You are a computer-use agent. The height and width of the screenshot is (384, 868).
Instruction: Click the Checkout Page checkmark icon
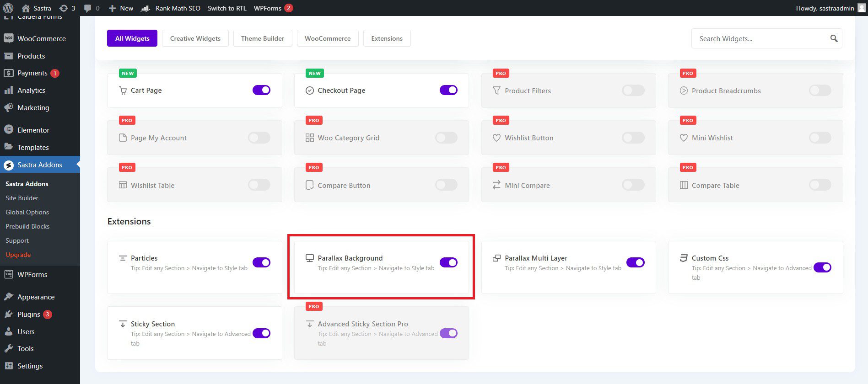pyautogui.click(x=310, y=91)
